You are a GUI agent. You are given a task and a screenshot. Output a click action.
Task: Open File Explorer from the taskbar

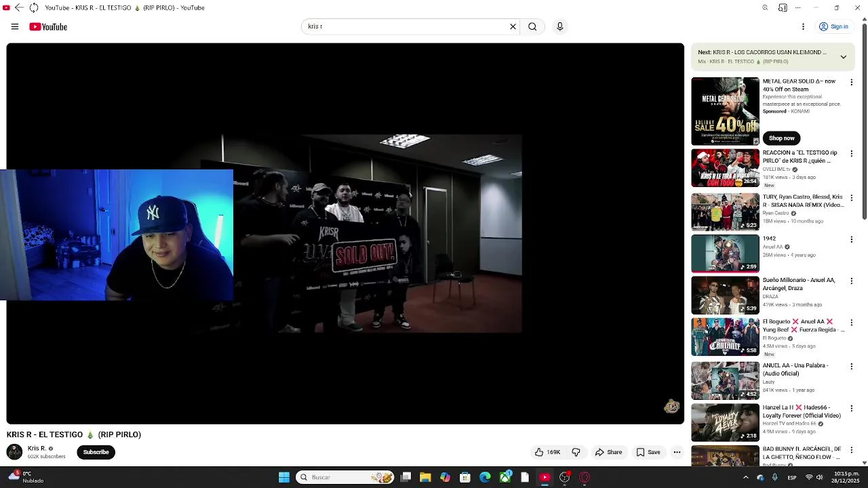pyautogui.click(x=425, y=477)
